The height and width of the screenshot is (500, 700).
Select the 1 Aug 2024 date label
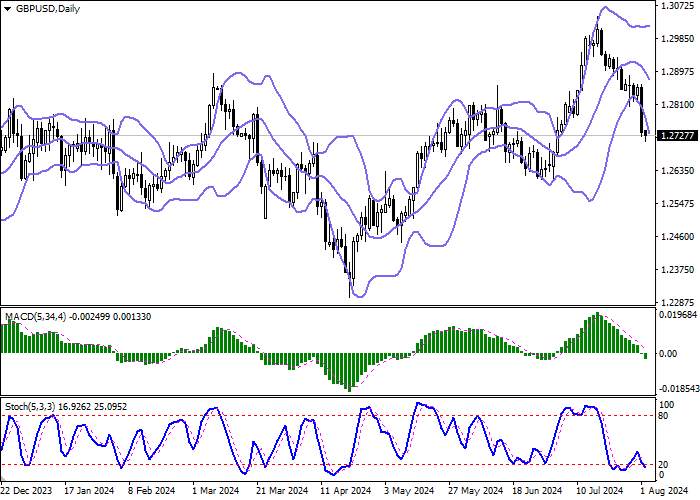(663, 491)
